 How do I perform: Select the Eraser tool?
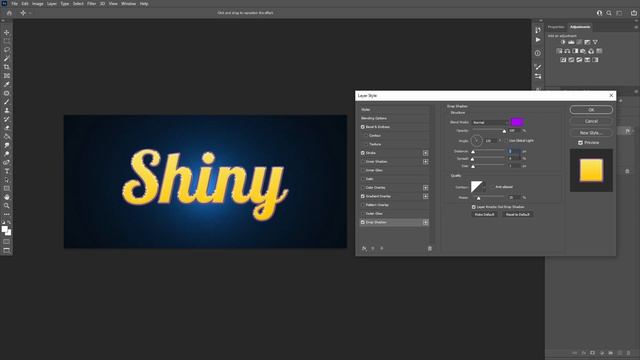[7, 128]
